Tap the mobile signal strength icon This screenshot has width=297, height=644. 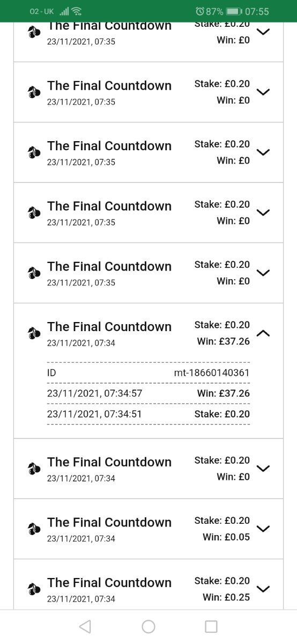[64, 11]
